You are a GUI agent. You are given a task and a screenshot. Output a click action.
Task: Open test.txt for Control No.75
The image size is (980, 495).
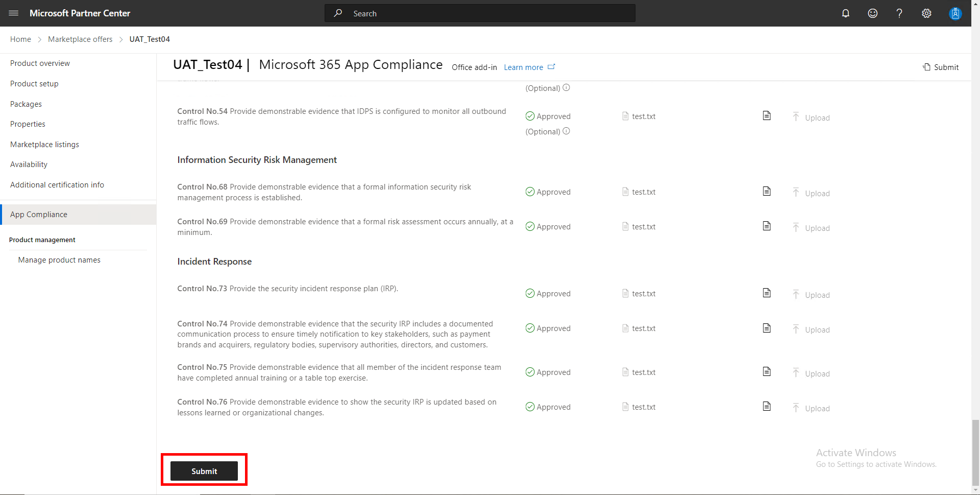[639, 372]
